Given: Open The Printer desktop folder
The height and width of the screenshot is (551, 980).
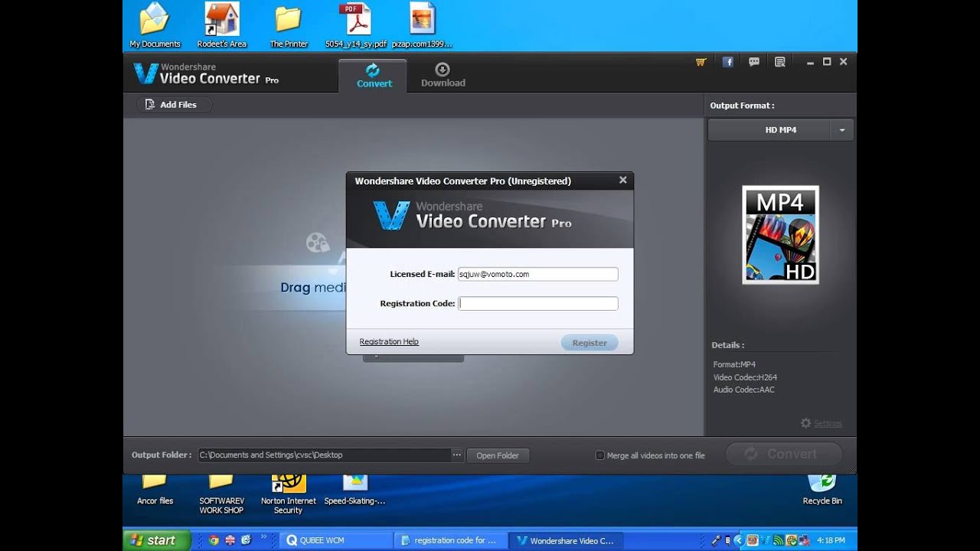Looking at the screenshot, I should [289, 25].
